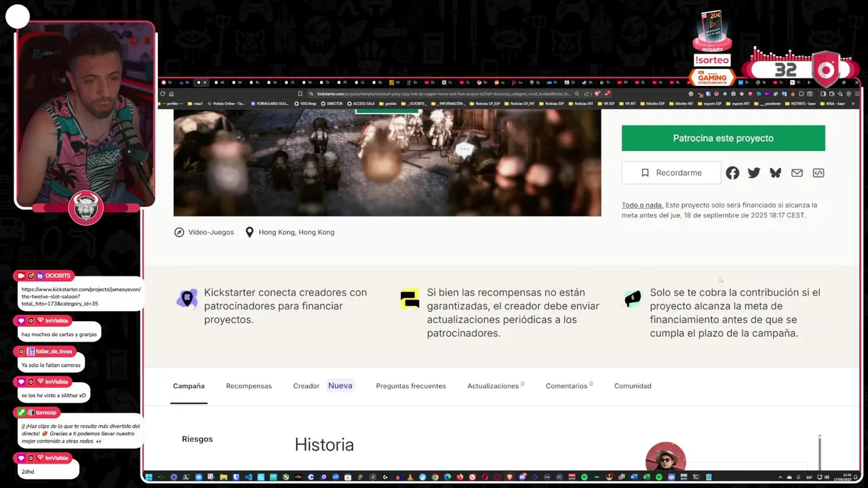Open the perfiles bookmarks folder

[x=172, y=104]
